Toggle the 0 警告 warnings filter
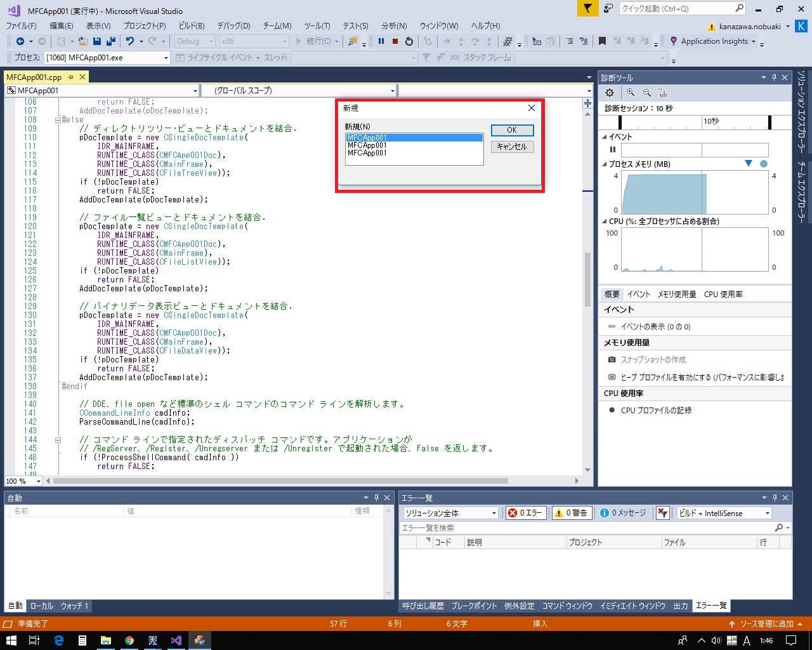The width and height of the screenshot is (812, 650). (572, 513)
